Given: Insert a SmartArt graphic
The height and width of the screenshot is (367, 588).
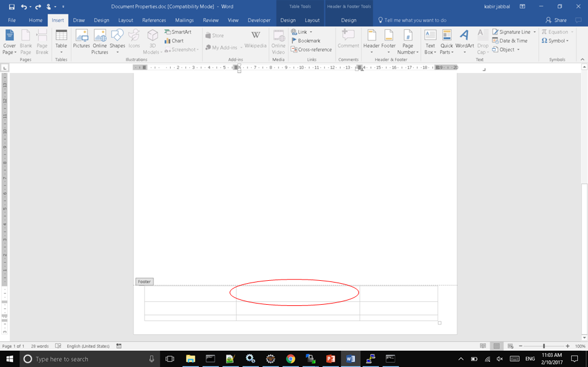Looking at the screenshot, I should 178,32.
